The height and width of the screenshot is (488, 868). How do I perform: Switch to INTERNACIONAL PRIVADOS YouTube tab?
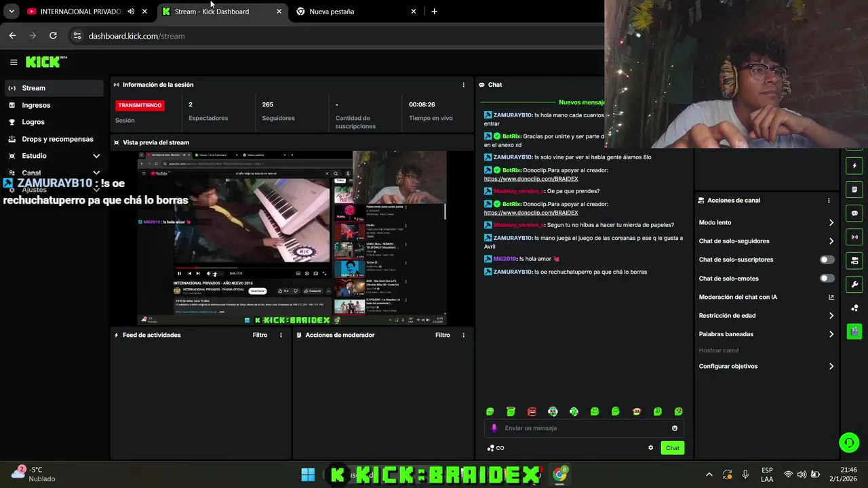pos(81,12)
